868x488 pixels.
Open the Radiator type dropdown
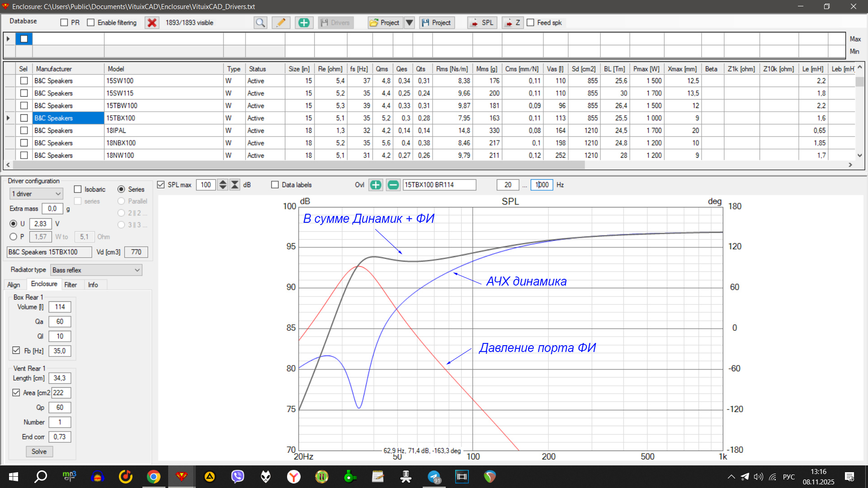pyautogui.click(x=96, y=270)
